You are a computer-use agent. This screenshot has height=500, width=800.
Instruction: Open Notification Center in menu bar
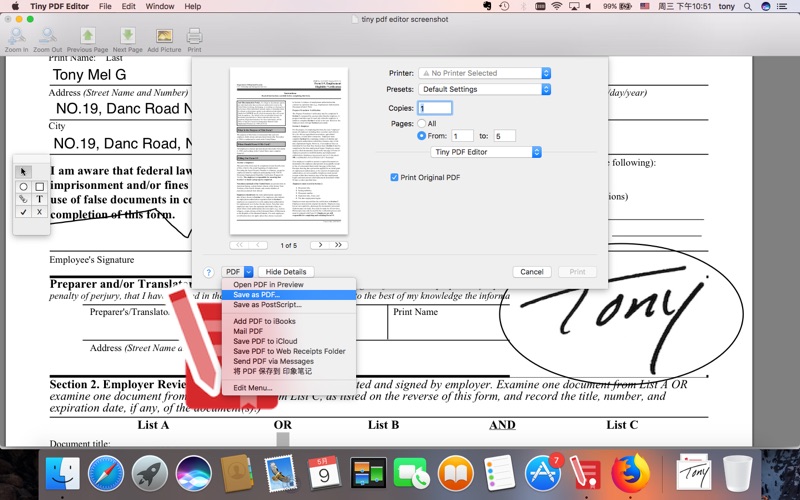pyautogui.click(x=781, y=6)
